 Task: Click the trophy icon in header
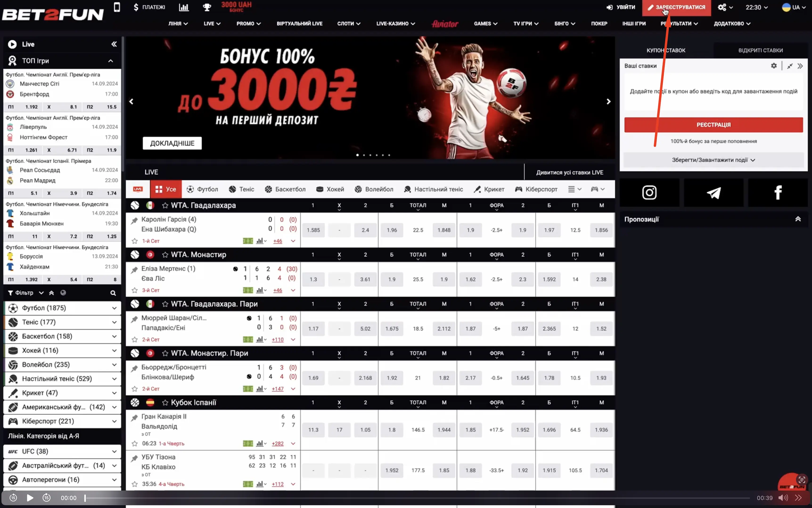[207, 7]
